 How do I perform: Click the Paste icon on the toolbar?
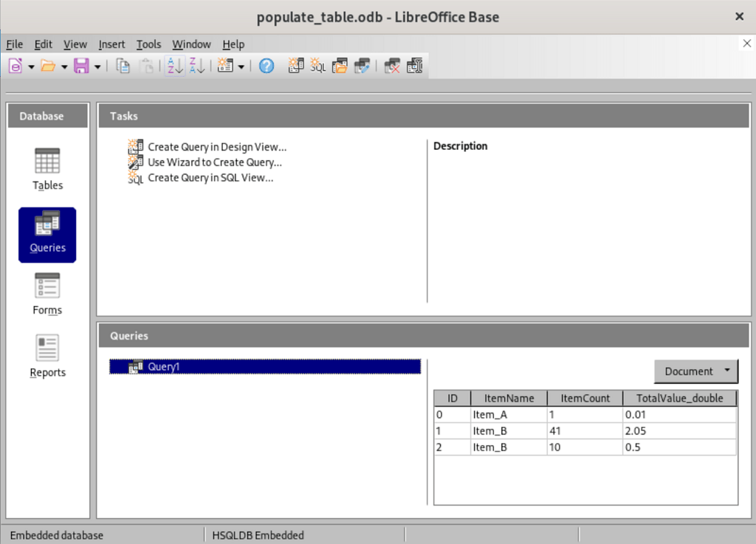point(148,66)
